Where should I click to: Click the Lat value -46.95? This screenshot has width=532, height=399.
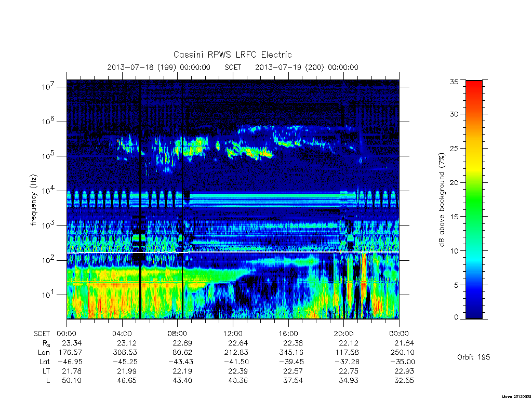coord(69,362)
